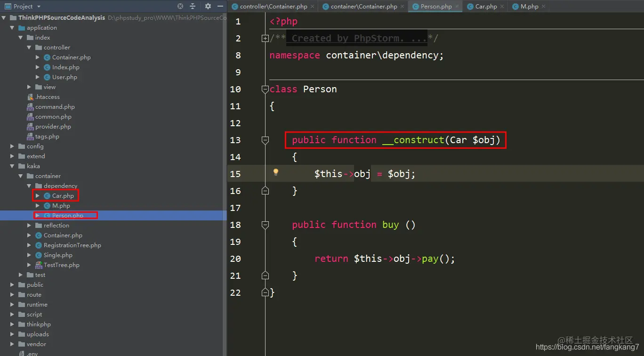Screen dimensions: 644x356
Task: Expand the public folder
Action: point(12,285)
